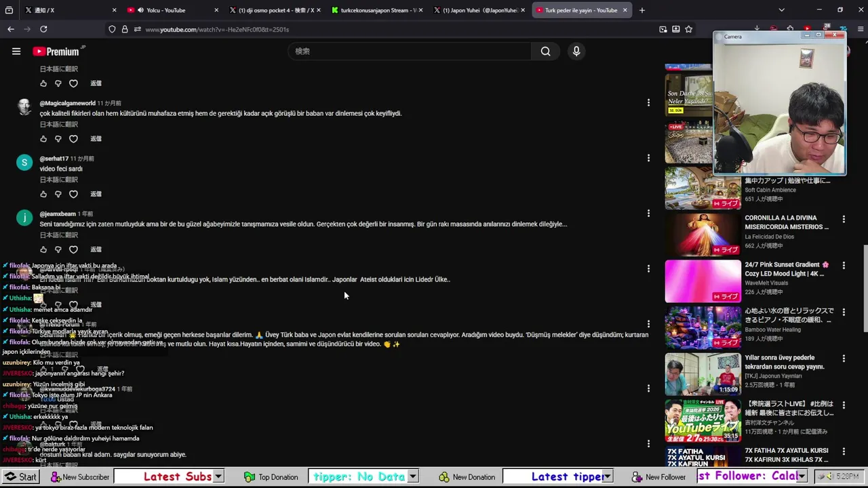Switch to the 通知 / X tab
This screenshot has width=868, height=488.
click(71, 10)
